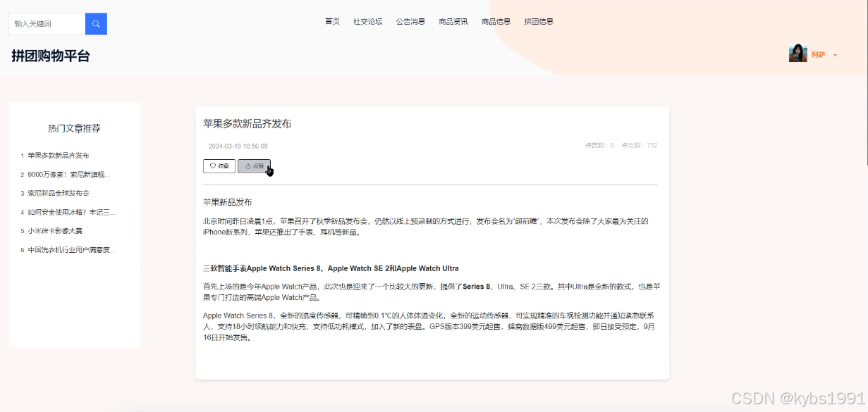Click the 苹果新品发布 subheading

[x=227, y=202]
